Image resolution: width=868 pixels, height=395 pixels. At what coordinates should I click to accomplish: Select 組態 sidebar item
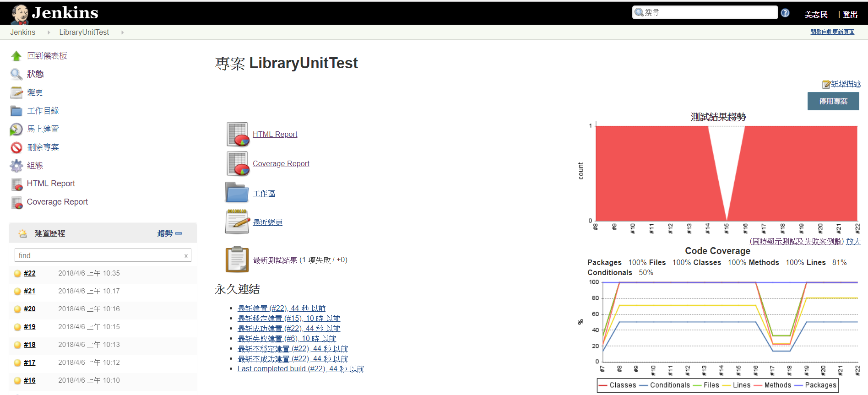35,166
